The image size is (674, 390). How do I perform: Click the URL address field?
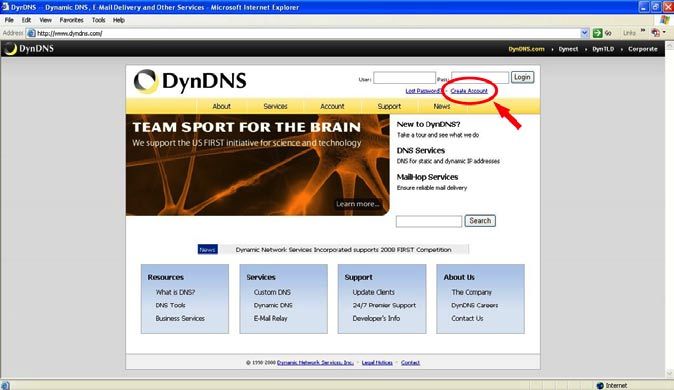coord(307,33)
